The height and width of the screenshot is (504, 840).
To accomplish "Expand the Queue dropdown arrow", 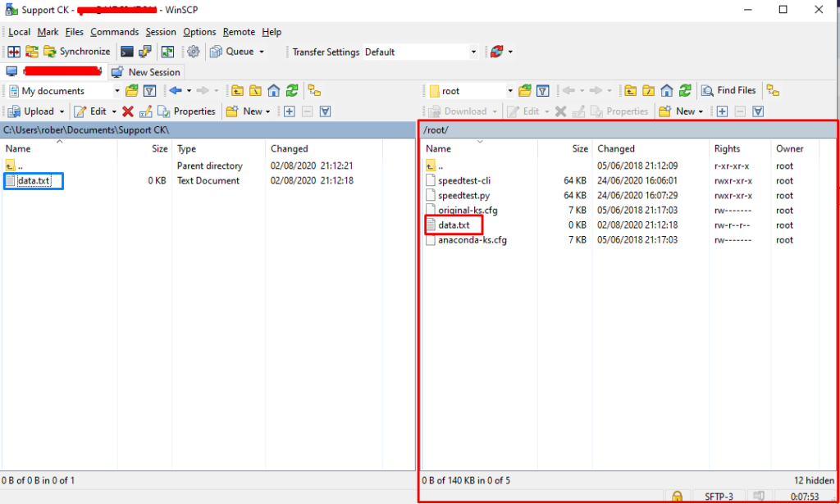I will click(262, 52).
